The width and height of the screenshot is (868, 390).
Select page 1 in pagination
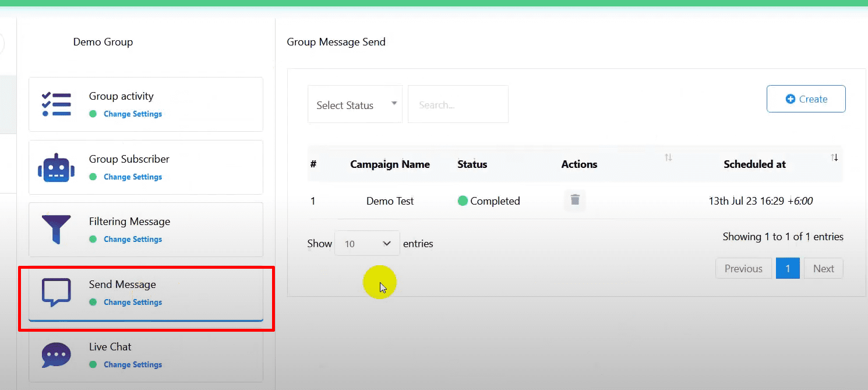788,269
